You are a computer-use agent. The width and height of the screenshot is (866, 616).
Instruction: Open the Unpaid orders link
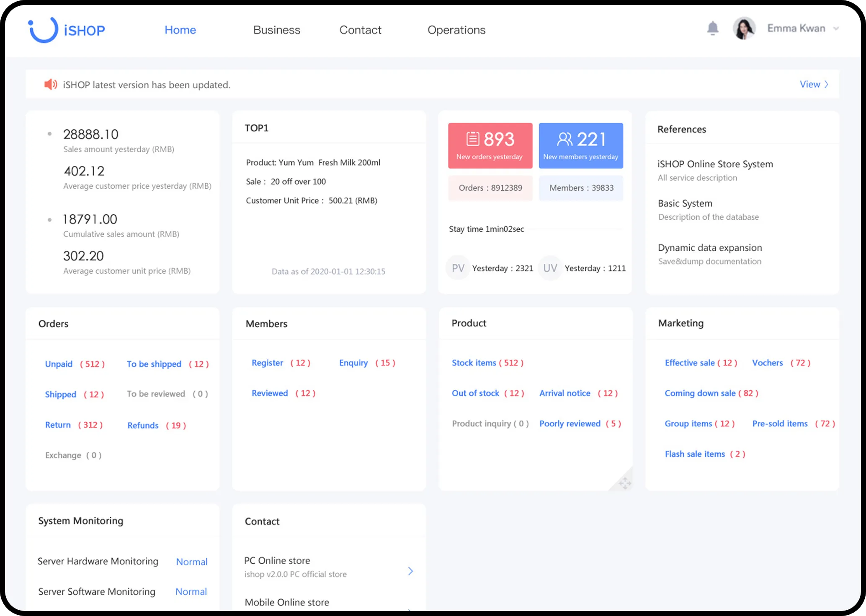[x=59, y=364]
